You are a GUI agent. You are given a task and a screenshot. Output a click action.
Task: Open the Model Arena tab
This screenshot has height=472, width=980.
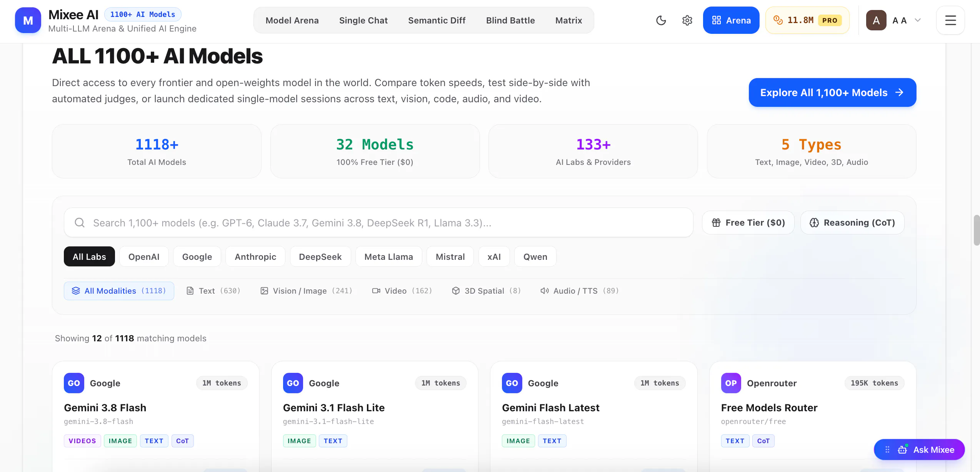pos(292,20)
